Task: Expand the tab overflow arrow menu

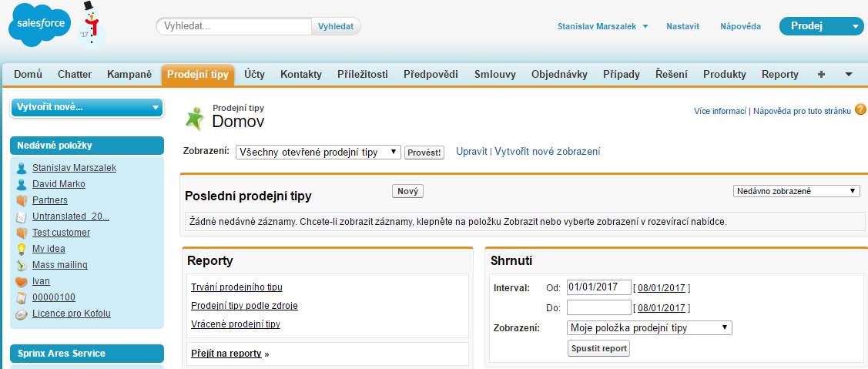Action: click(849, 74)
